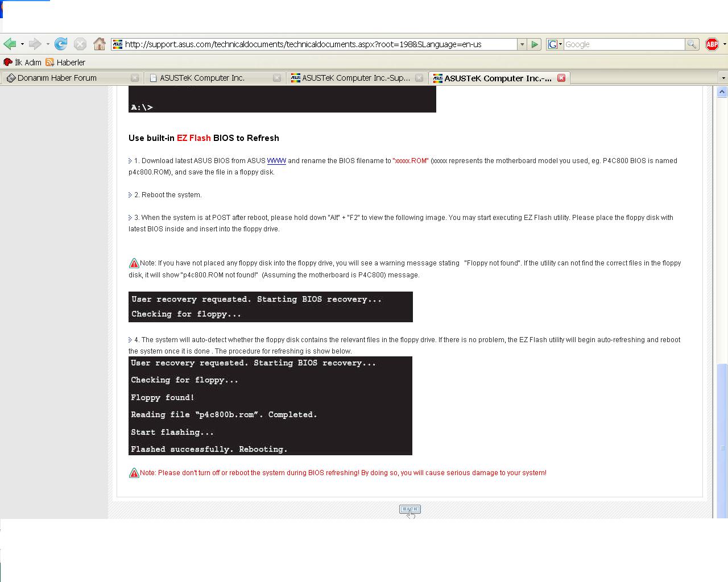Click the step 4 bullet arrow icon
The width and height of the screenshot is (728, 582).
[x=130, y=340]
